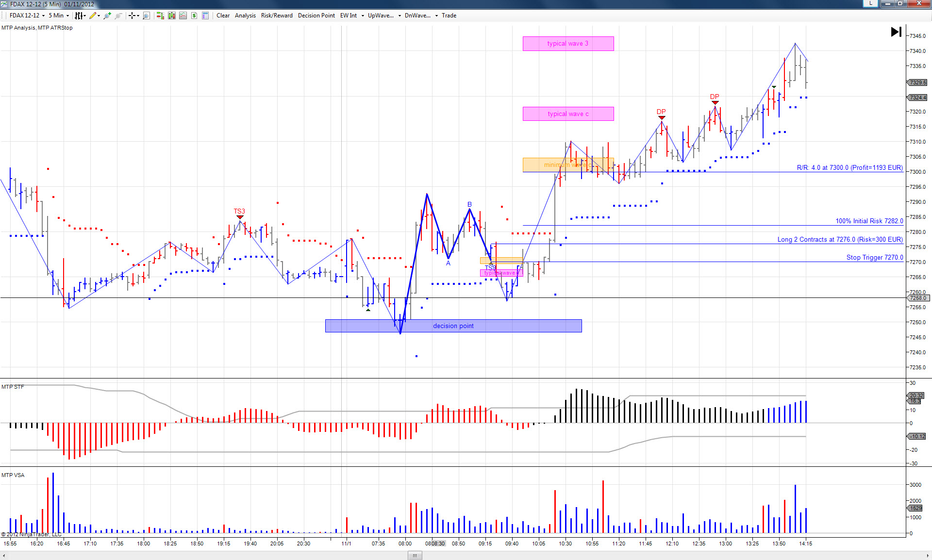Click the green dollar sign icon

pos(194,16)
